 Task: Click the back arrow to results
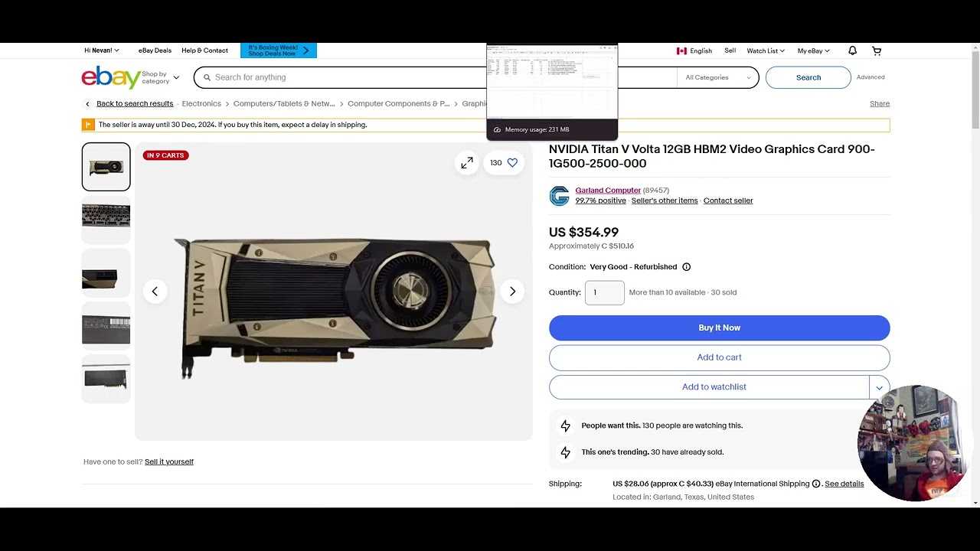[87, 104]
